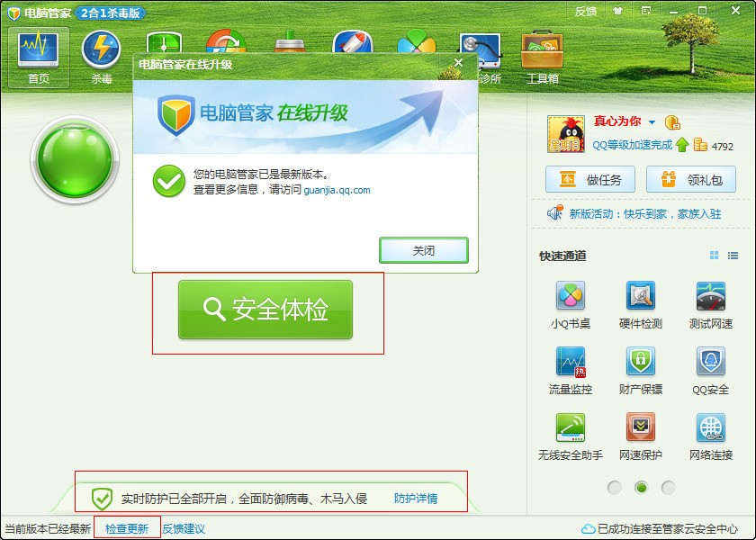Open the QQ安全 tool
Image resolution: width=756 pixels, height=540 pixels.
pyautogui.click(x=711, y=370)
